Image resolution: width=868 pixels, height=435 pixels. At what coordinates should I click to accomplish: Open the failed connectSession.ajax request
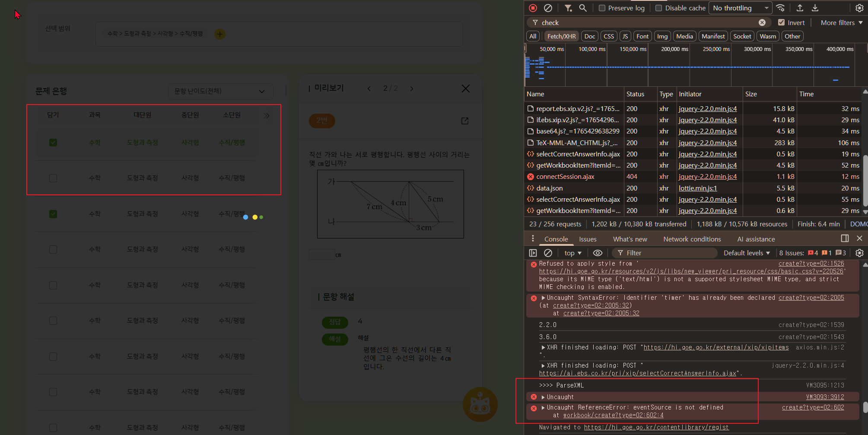click(565, 177)
